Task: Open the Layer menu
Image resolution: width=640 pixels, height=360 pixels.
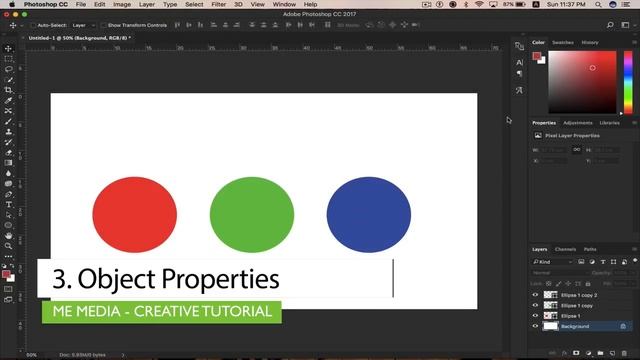Action: pyautogui.click(x=147, y=4)
